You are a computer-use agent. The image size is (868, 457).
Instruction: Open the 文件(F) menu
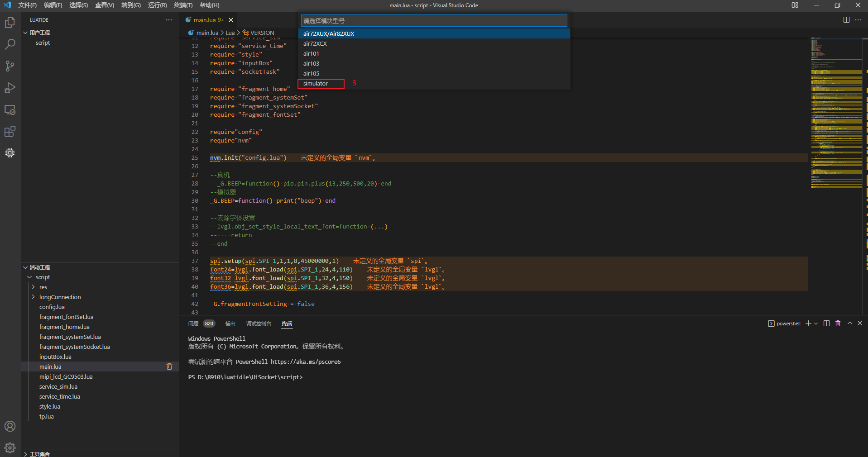tap(28, 5)
